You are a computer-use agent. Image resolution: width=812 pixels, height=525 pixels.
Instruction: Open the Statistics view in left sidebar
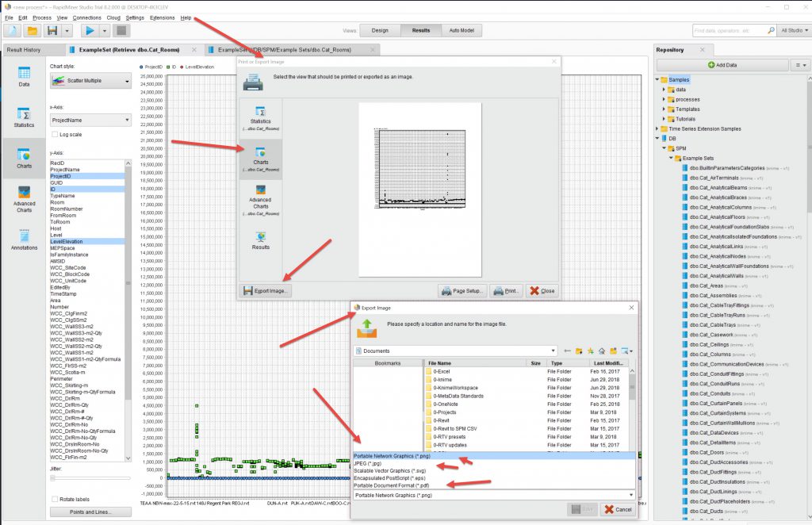(24, 117)
